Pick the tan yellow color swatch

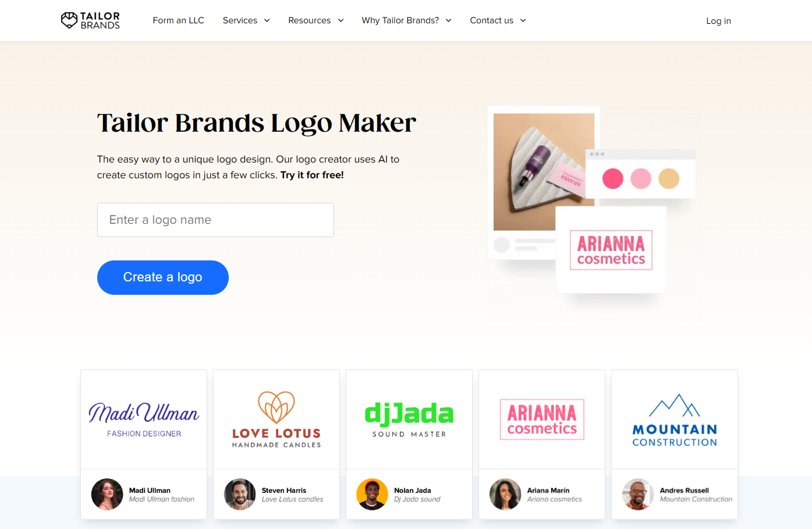tap(669, 178)
